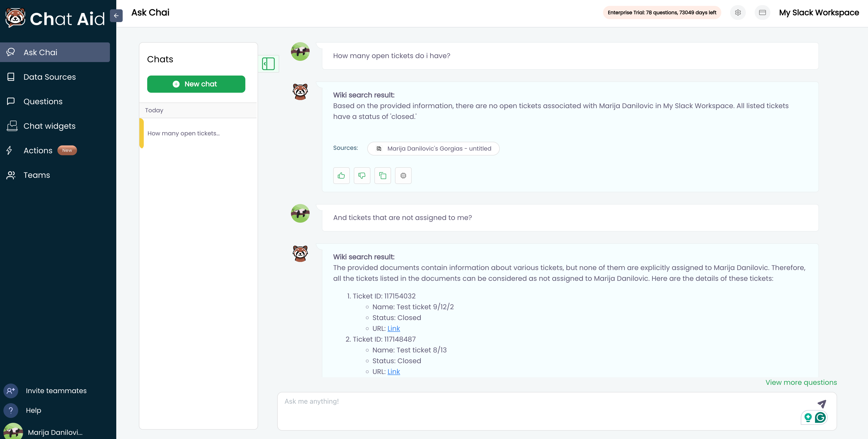Open Link for ticket 117148487
The image size is (868, 439).
pos(394,372)
